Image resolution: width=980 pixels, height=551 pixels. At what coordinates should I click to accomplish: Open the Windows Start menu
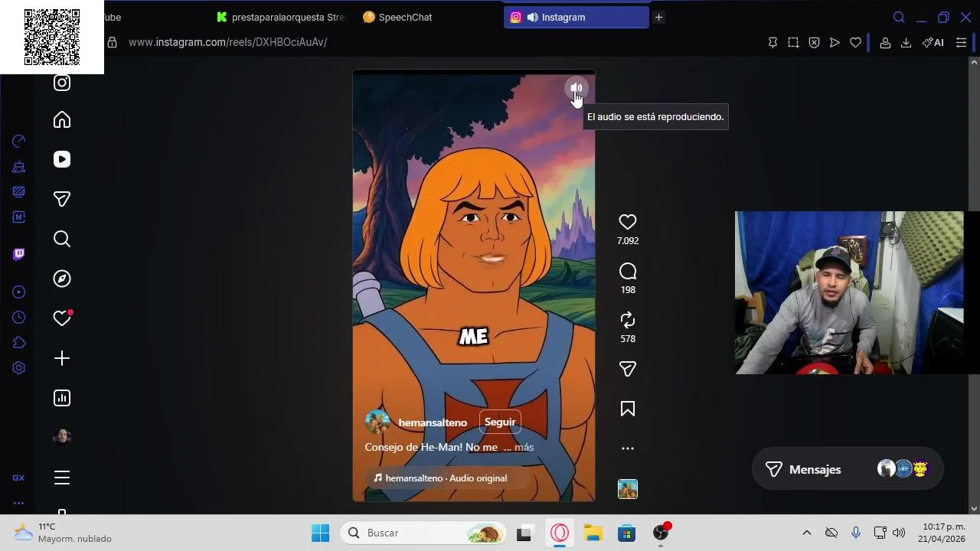click(320, 533)
